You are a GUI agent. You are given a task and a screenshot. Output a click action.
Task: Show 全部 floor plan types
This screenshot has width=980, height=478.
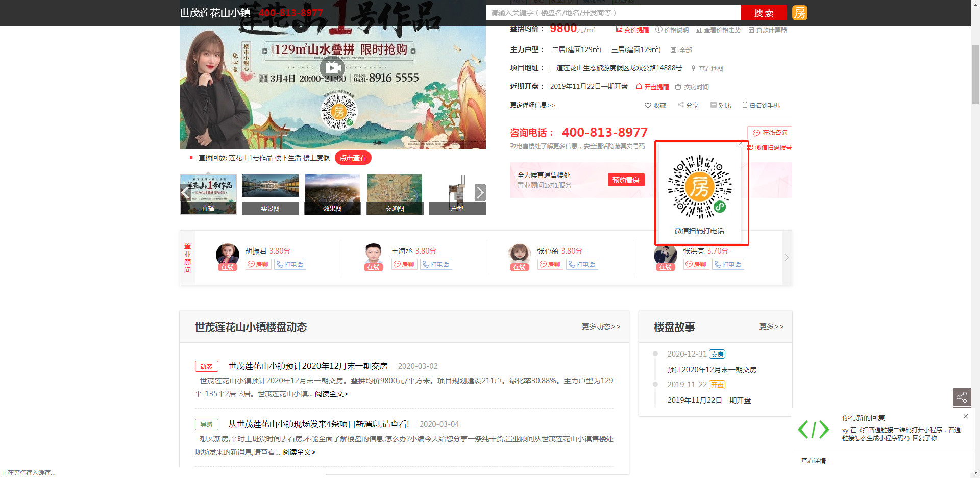tap(681, 50)
